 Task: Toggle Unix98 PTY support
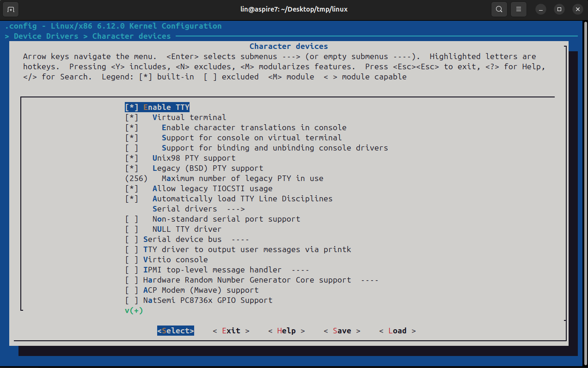tap(180, 158)
